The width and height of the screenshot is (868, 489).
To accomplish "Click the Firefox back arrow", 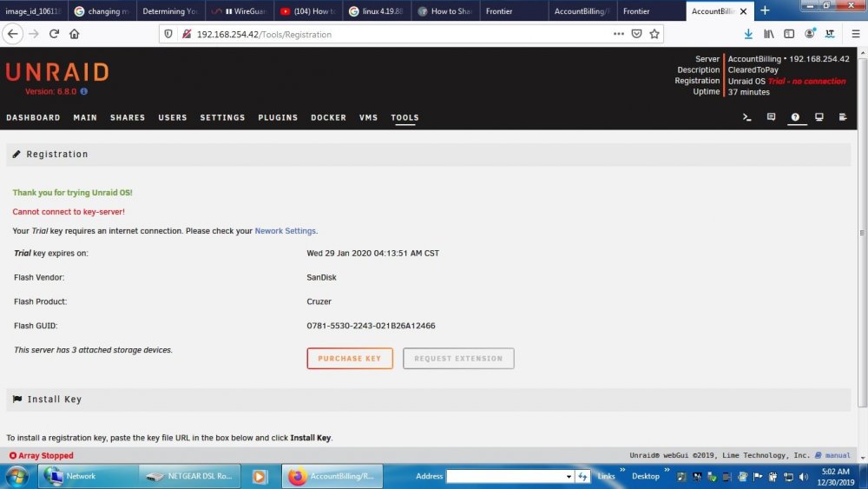I will (x=13, y=35).
